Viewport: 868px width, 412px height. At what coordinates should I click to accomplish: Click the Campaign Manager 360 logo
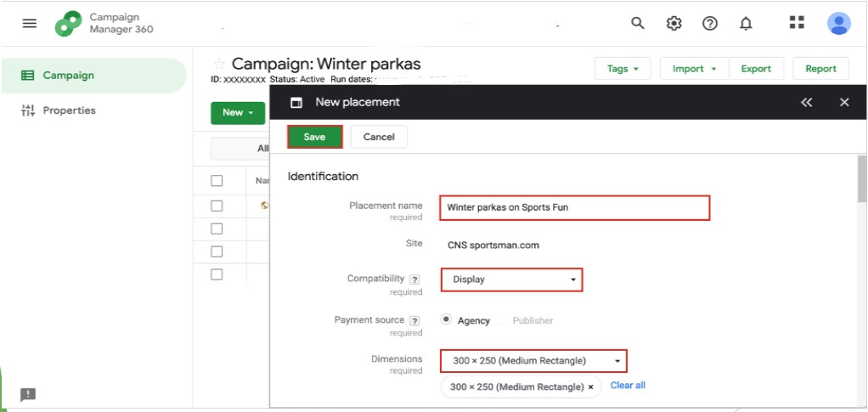pyautogui.click(x=69, y=23)
